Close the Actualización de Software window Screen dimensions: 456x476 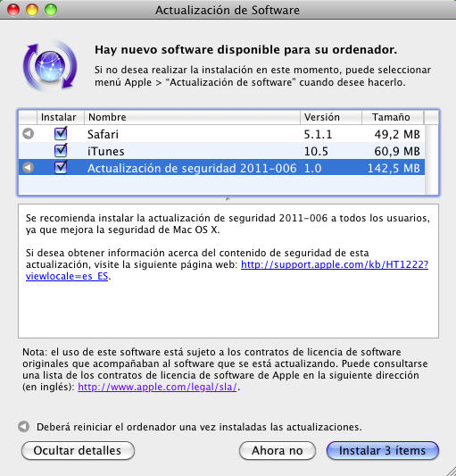[13, 10]
